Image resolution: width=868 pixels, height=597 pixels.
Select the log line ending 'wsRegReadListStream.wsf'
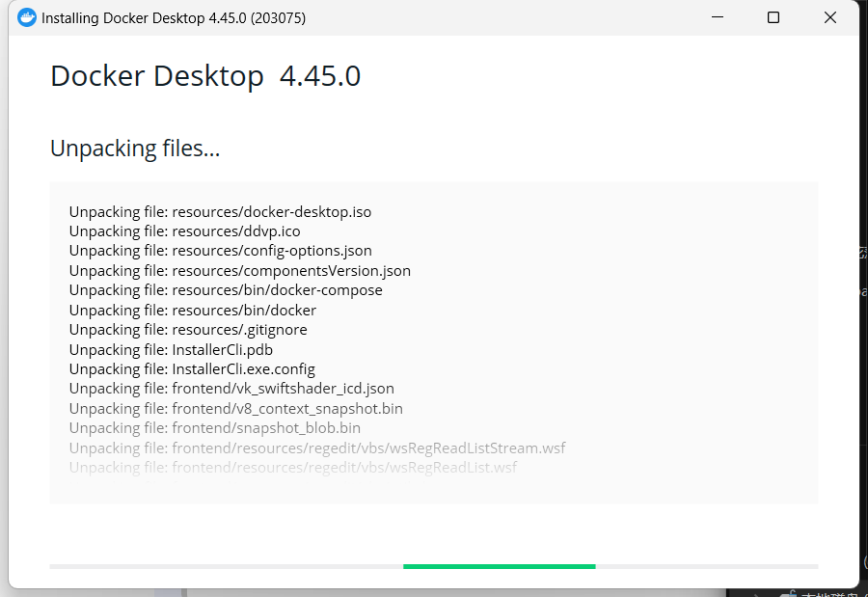click(x=317, y=448)
